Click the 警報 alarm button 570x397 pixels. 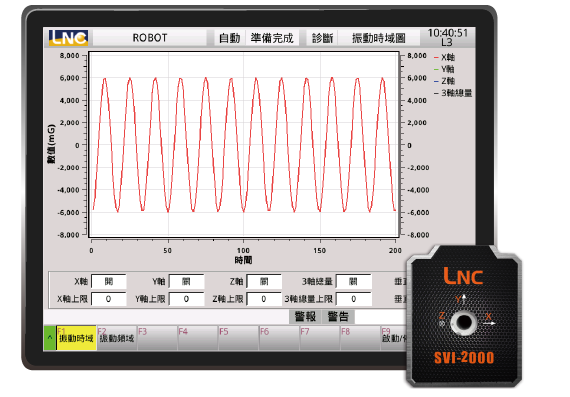pyautogui.click(x=305, y=316)
